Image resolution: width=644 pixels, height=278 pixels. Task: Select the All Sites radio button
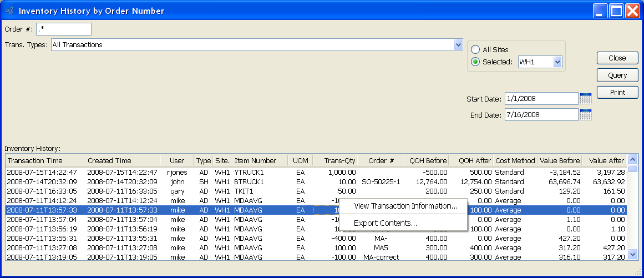475,50
